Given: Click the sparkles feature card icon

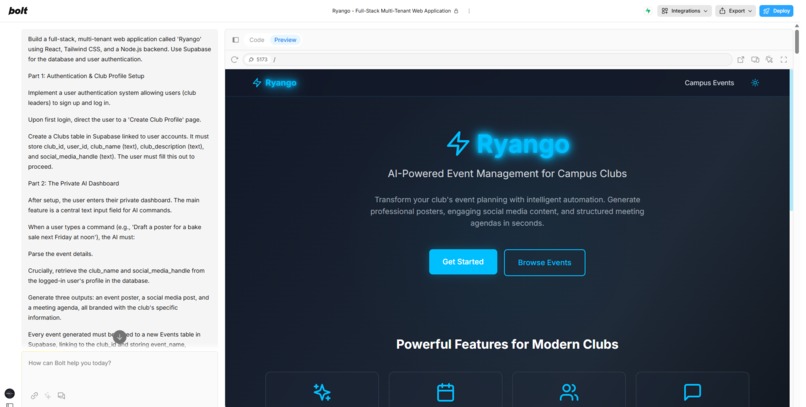Looking at the screenshot, I should (322, 392).
